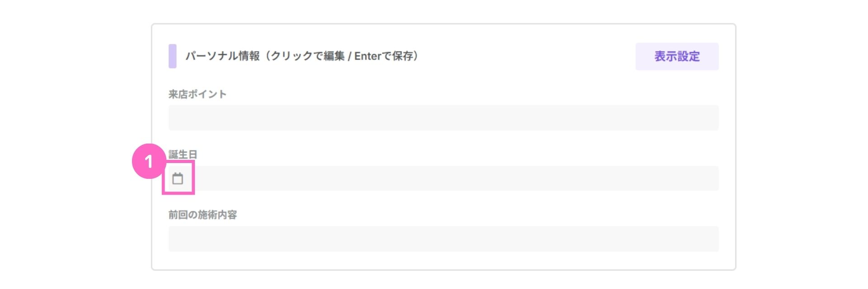Click the Enterで保存 hint text in header
The width and height of the screenshot is (868, 289).
point(384,56)
